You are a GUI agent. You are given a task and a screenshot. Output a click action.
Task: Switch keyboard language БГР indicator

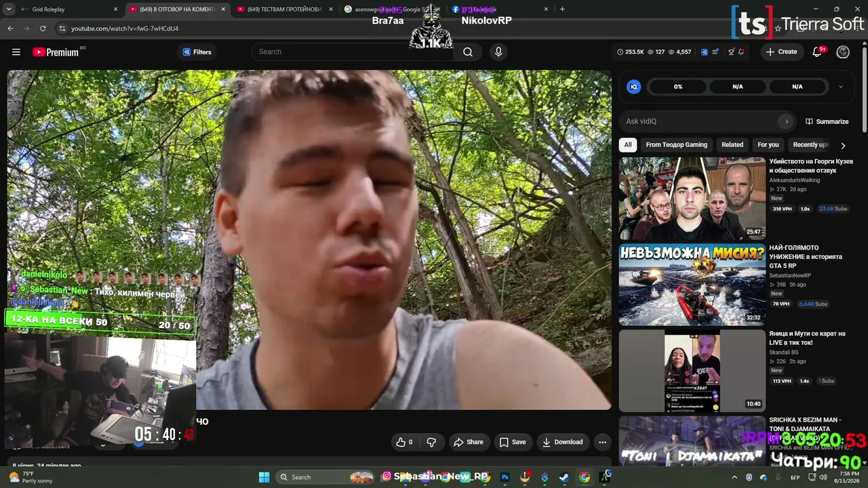[795, 477]
